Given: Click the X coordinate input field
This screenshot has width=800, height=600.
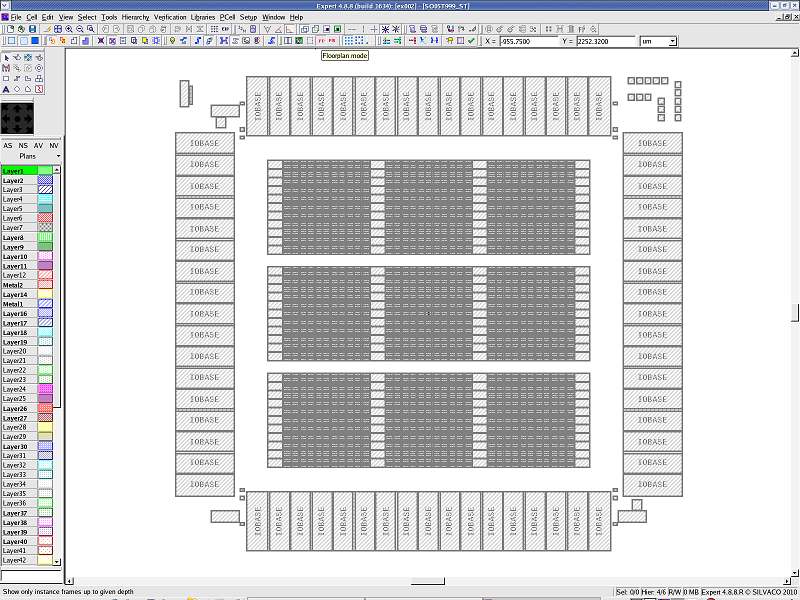Looking at the screenshot, I should point(528,41).
